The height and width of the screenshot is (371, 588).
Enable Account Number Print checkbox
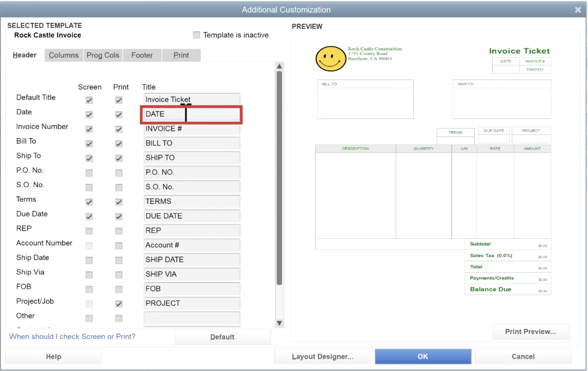click(119, 245)
